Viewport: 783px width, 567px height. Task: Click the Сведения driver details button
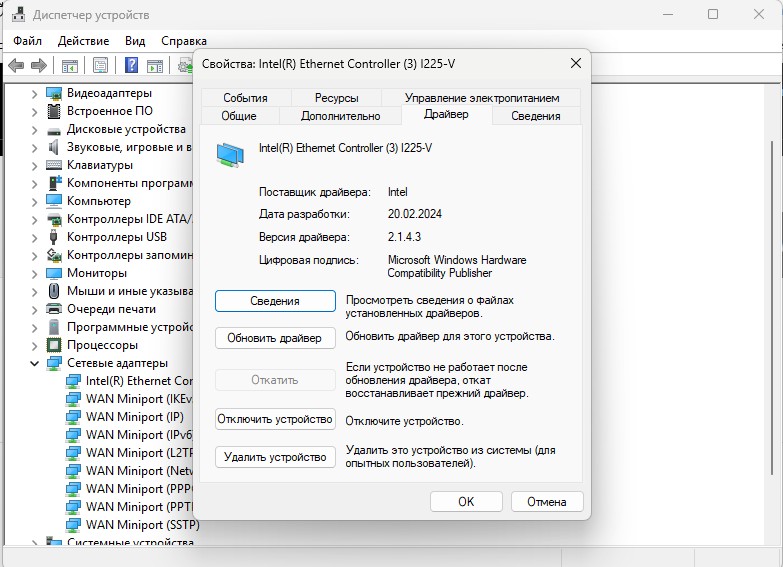(x=275, y=301)
